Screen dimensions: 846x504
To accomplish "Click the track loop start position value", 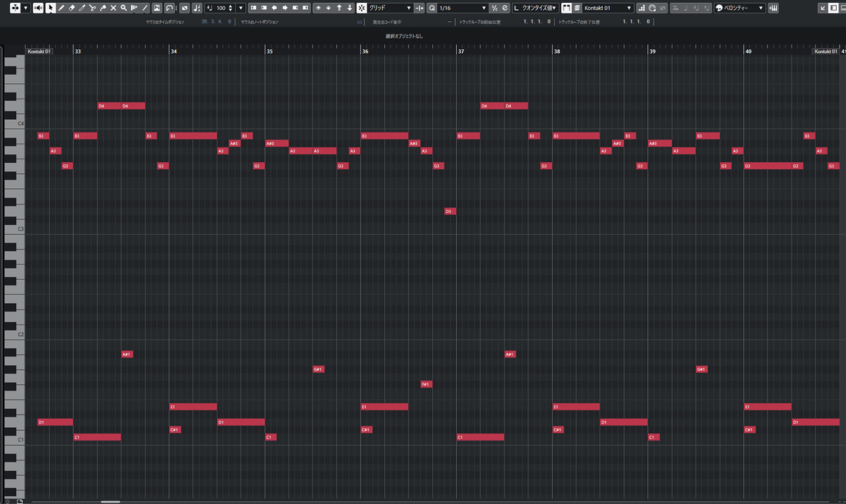I will click(537, 22).
